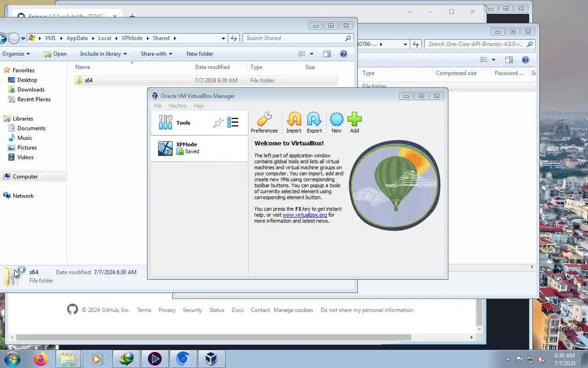Image resolution: width=588 pixels, height=368 pixels.
Task: Click Manage cookies on GitHub footer
Action: (293, 310)
